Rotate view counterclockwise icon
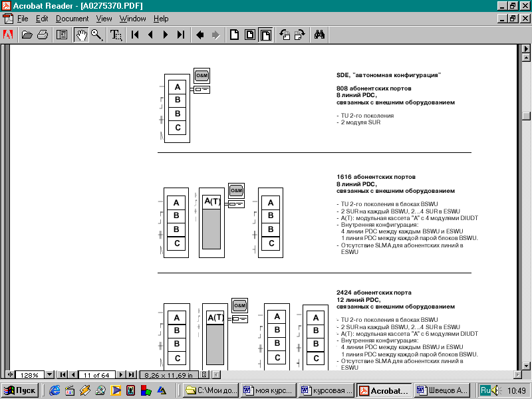This screenshot has height=399, width=532. coord(285,35)
